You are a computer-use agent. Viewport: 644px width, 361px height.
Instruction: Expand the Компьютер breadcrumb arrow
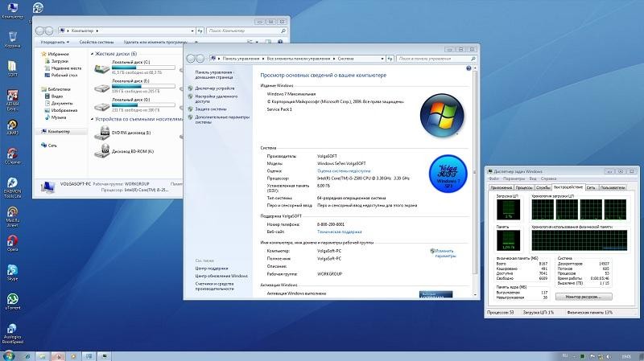(97, 31)
